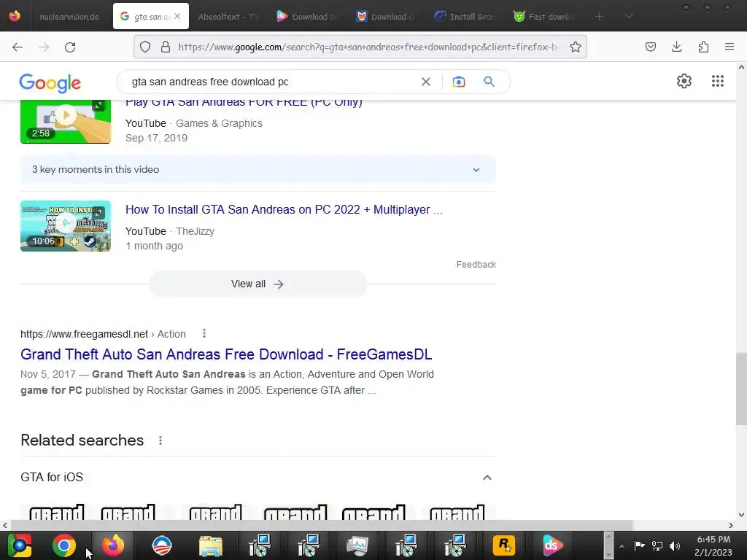747x560 pixels.
Task: Bookmark this page with the star
Action: tap(576, 47)
